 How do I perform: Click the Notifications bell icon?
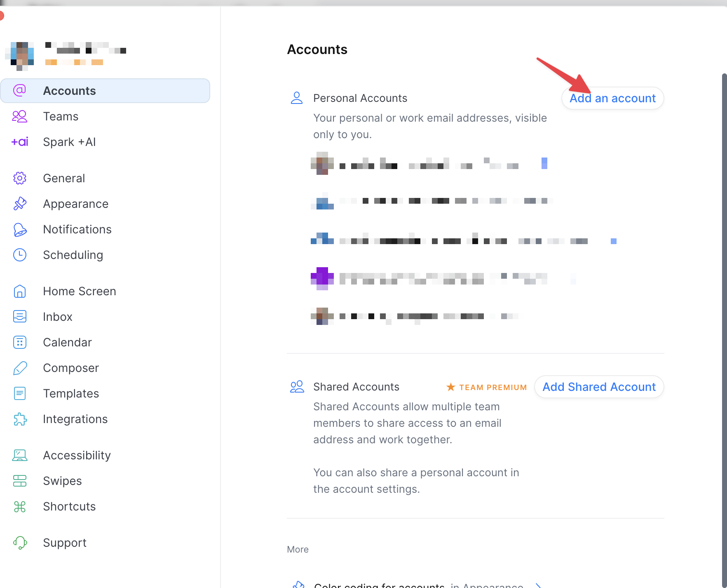tap(19, 230)
